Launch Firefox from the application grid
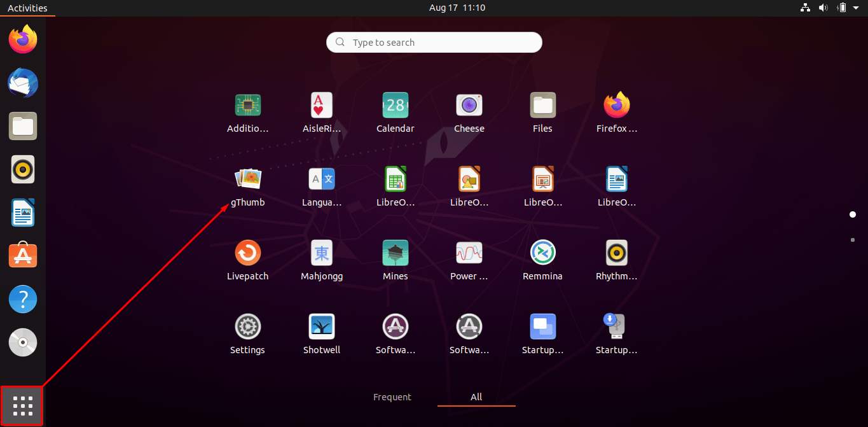868x427 pixels. click(x=617, y=105)
